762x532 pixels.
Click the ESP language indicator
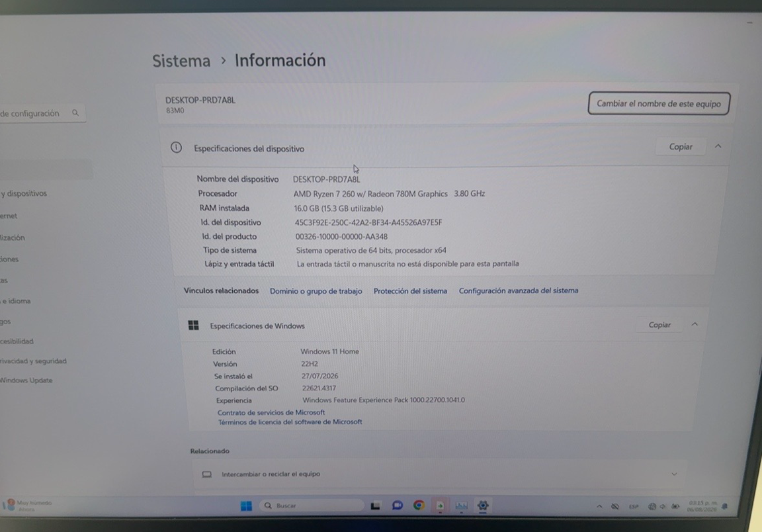[x=634, y=506]
